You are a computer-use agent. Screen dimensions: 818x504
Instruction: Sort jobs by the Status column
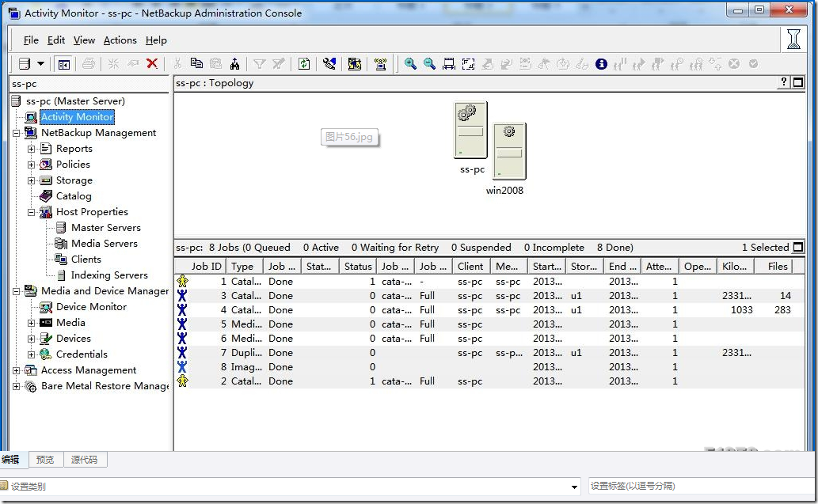(x=358, y=267)
